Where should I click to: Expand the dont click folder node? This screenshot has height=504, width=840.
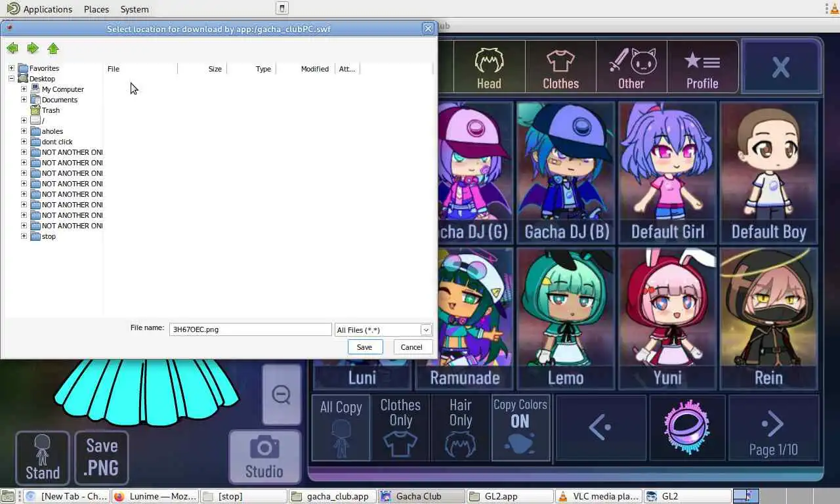24,142
